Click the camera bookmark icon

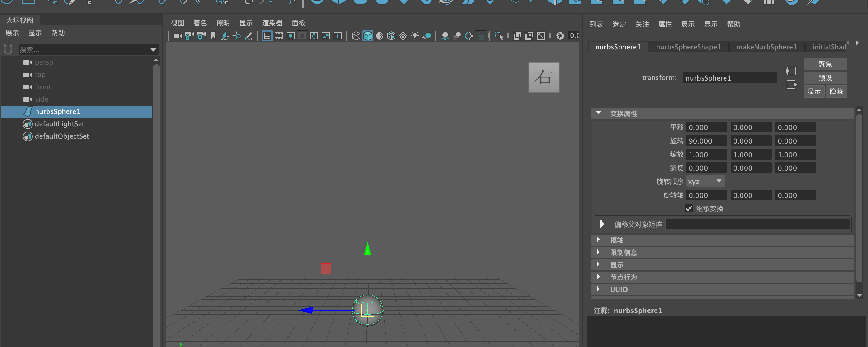pyautogui.click(x=213, y=36)
